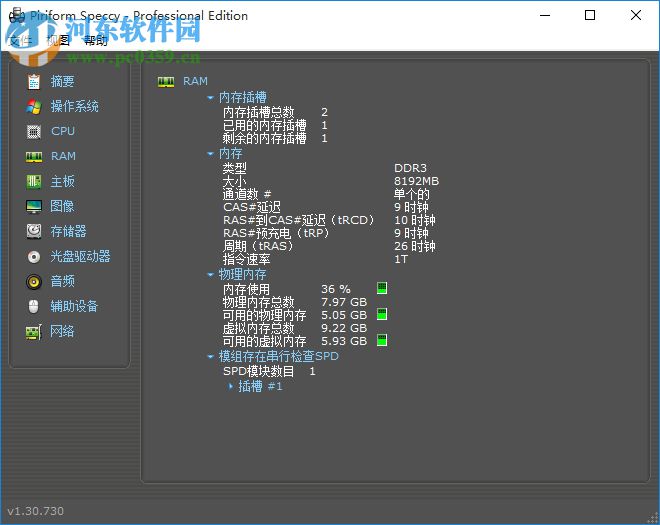660x525 pixels.
Task: Click the RAM heading in main panel
Action: [x=195, y=82]
